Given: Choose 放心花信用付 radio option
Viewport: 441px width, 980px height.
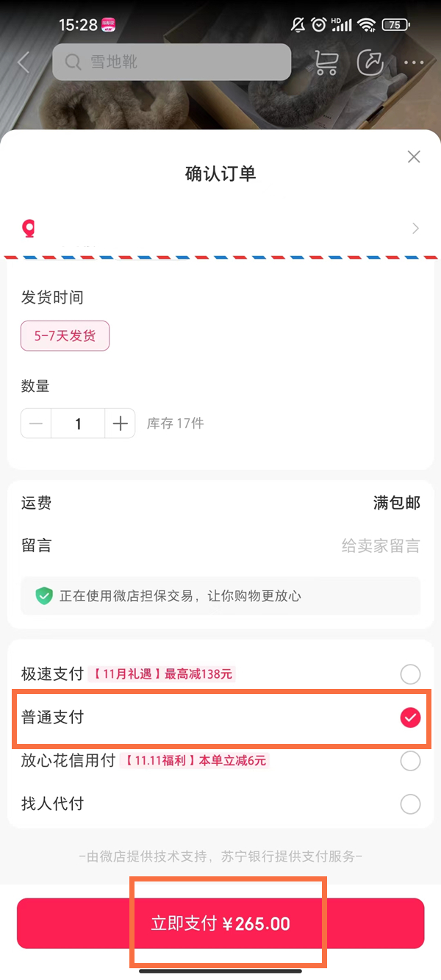Looking at the screenshot, I should (x=410, y=761).
